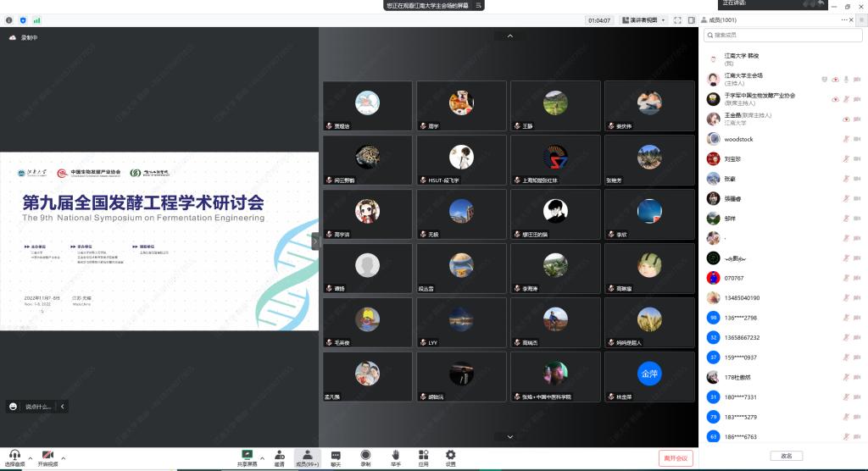Click the 邀请 invite icon

point(279,457)
